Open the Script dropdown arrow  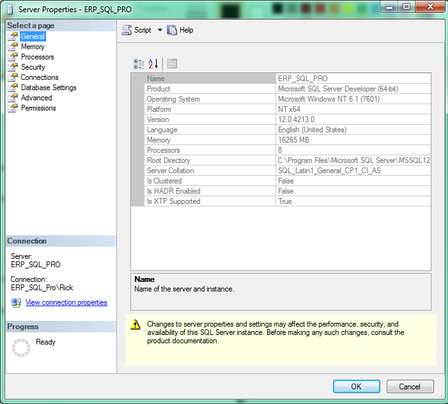160,30
